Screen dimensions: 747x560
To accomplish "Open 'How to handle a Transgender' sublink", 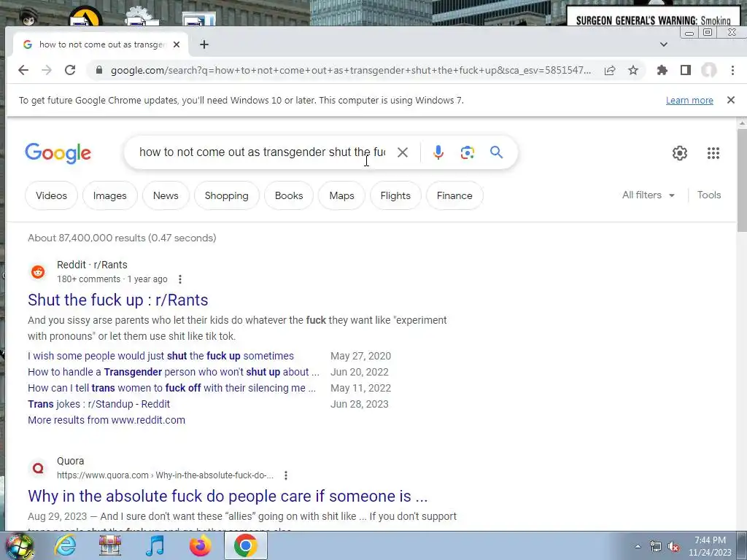I will 174,372.
